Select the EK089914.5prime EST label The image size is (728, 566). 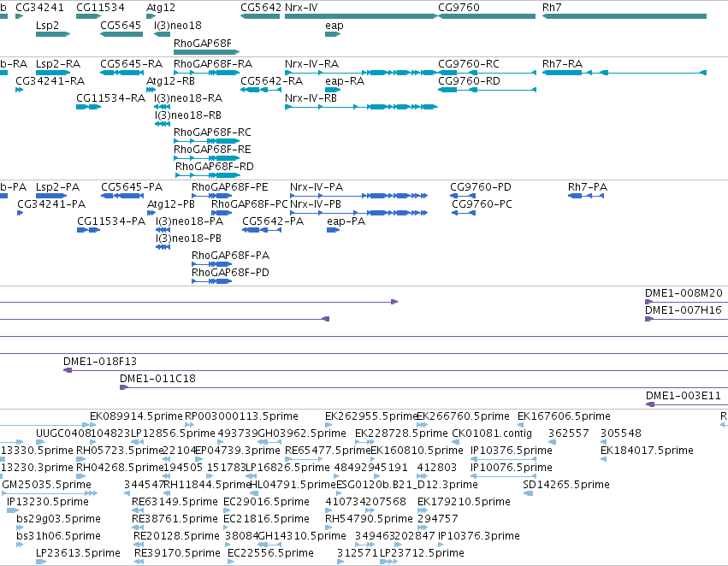tap(136, 416)
